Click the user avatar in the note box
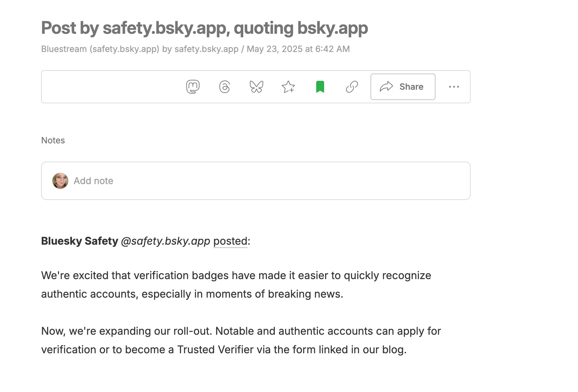This screenshot has height=392, width=578. (60, 181)
